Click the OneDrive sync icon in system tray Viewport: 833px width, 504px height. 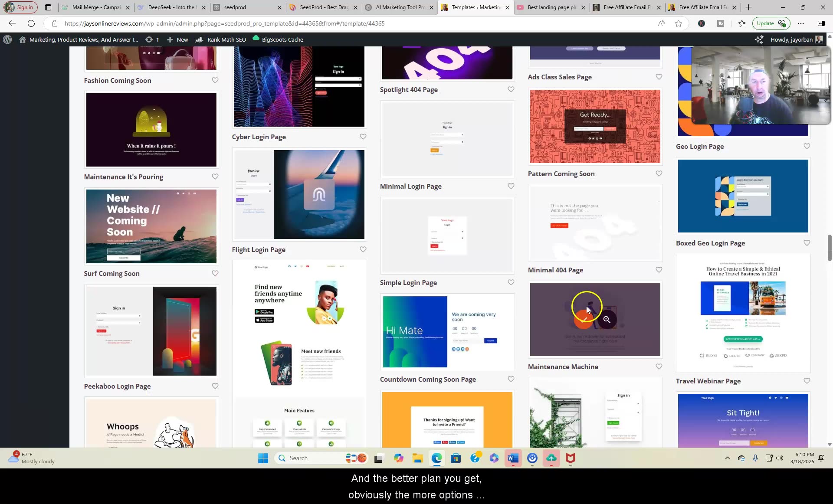(741, 458)
